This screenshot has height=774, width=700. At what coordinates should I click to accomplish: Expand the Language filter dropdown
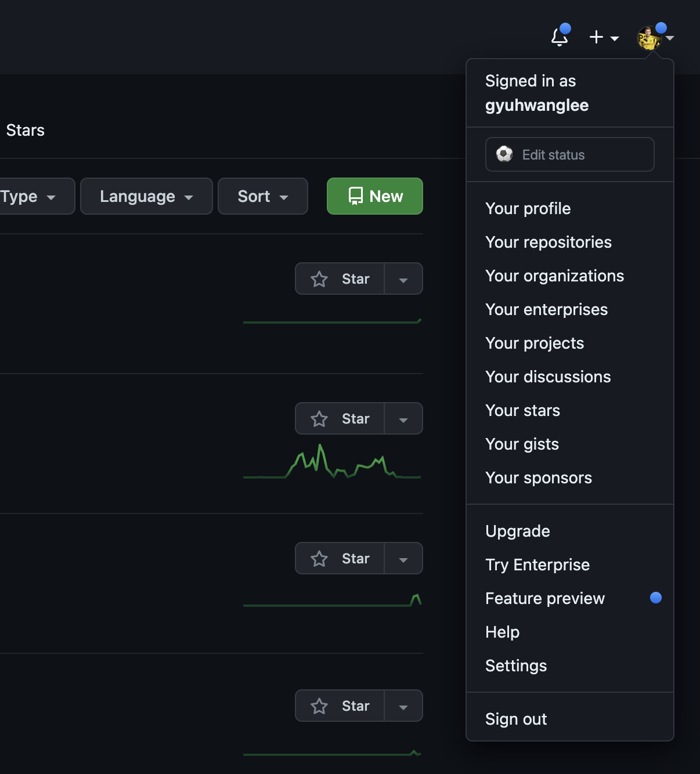tap(146, 196)
